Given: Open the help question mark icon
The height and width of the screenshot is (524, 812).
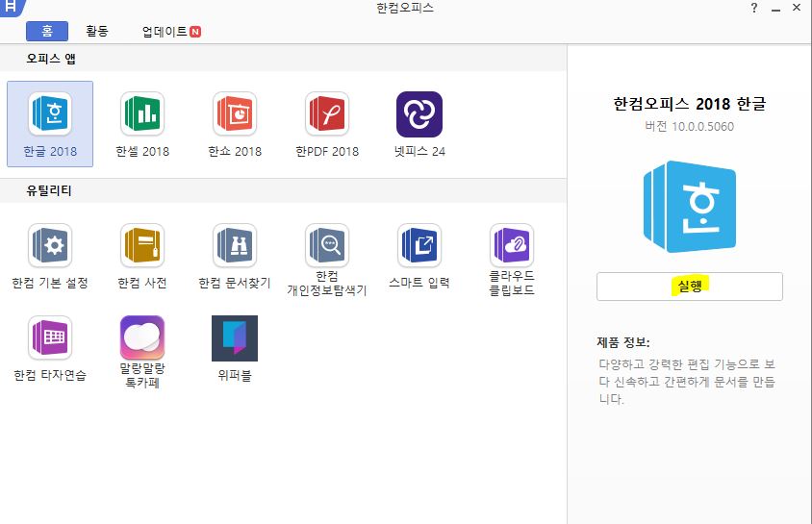Looking at the screenshot, I should click(754, 8).
